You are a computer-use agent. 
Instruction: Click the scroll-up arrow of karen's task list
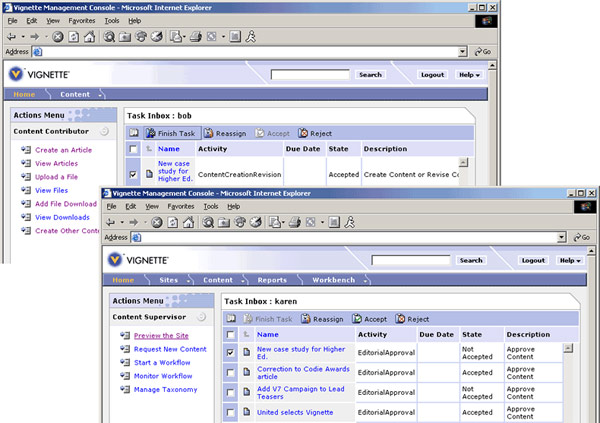point(568,348)
